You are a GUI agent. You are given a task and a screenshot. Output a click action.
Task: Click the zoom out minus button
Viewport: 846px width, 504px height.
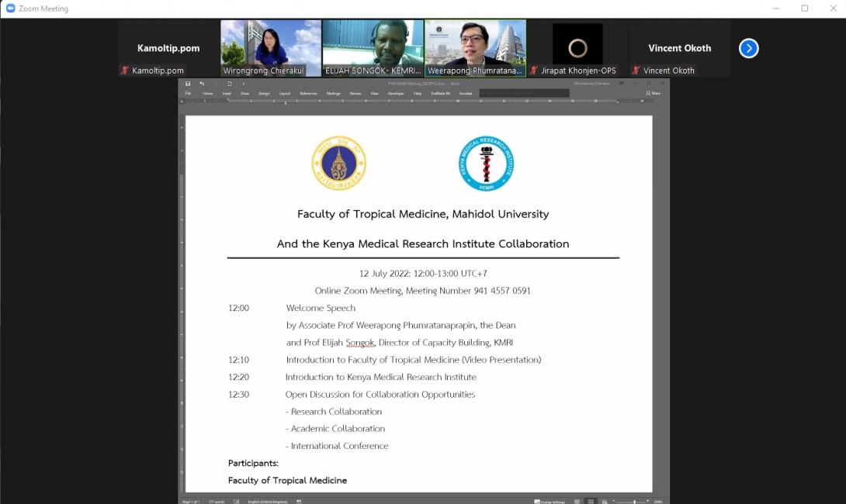point(614,501)
